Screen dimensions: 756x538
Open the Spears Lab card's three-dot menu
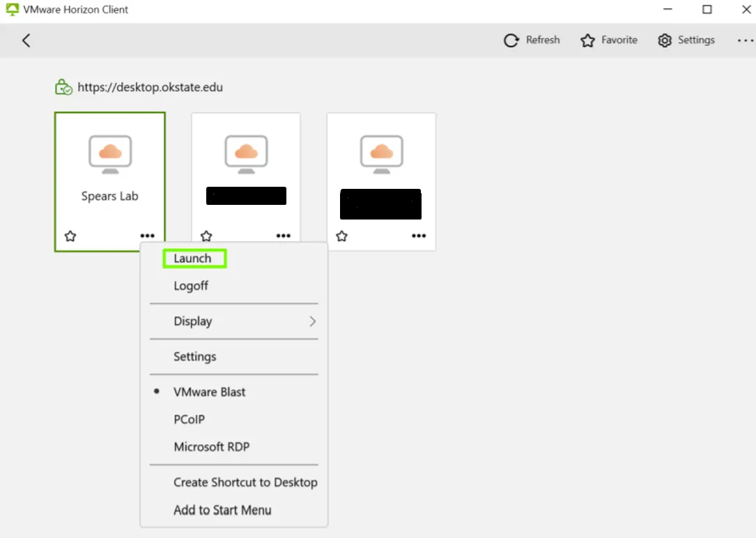coord(147,236)
